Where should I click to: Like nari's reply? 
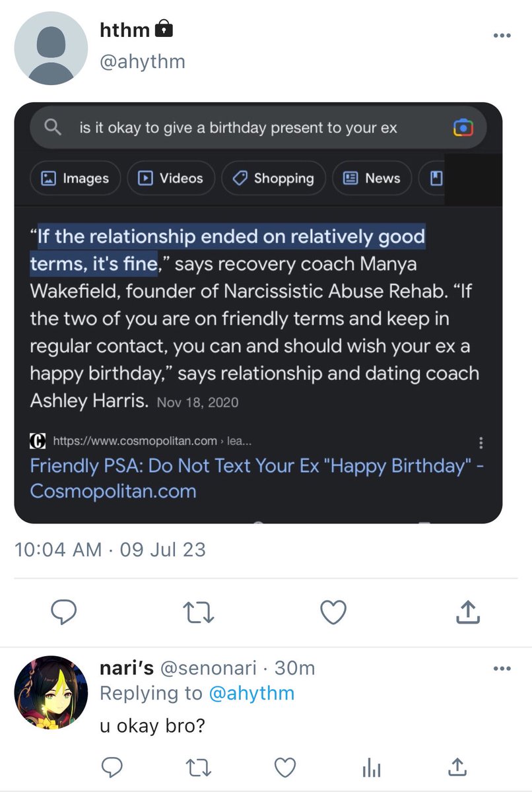coord(284,767)
